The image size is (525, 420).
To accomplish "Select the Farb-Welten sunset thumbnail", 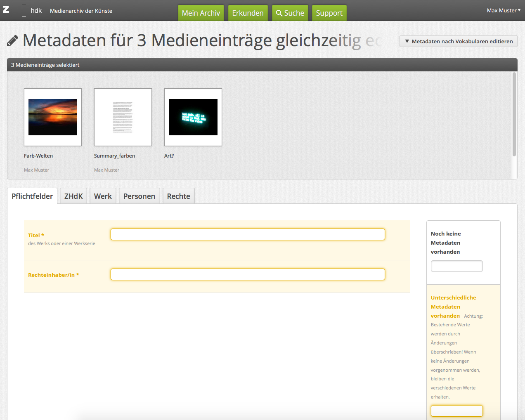I will [53, 117].
